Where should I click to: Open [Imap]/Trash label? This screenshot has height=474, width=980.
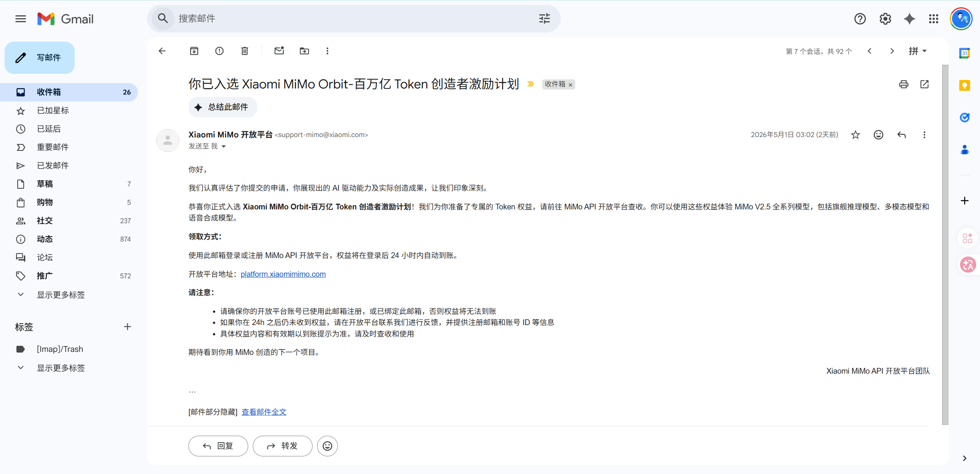[x=69, y=349]
